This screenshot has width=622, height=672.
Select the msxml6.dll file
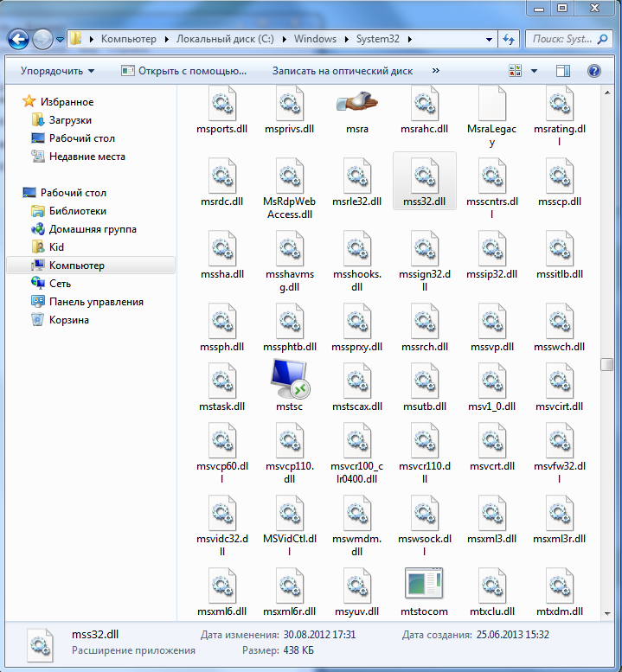(x=221, y=592)
